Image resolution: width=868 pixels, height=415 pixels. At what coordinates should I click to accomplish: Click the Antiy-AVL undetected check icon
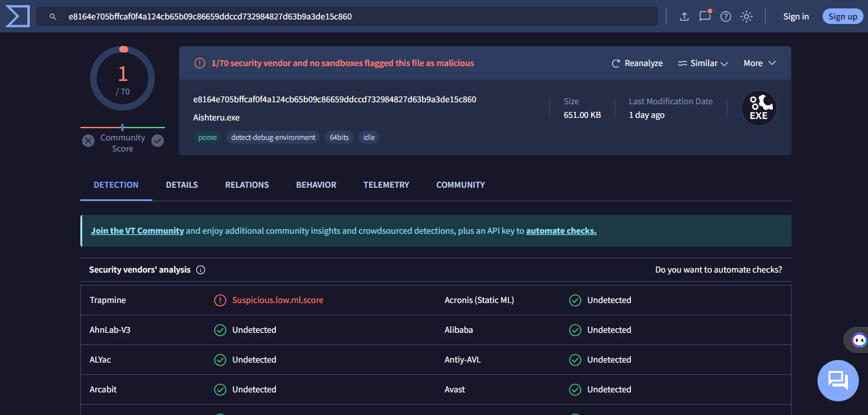pos(575,360)
